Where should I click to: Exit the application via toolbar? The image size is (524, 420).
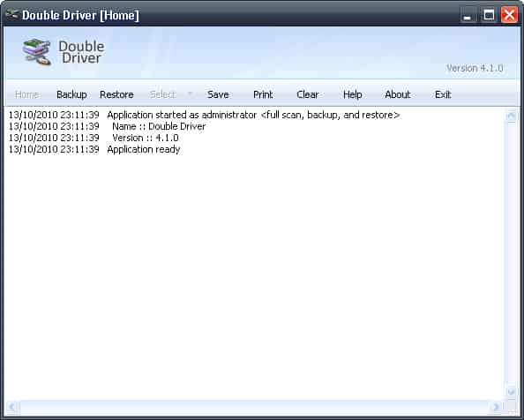point(443,94)
